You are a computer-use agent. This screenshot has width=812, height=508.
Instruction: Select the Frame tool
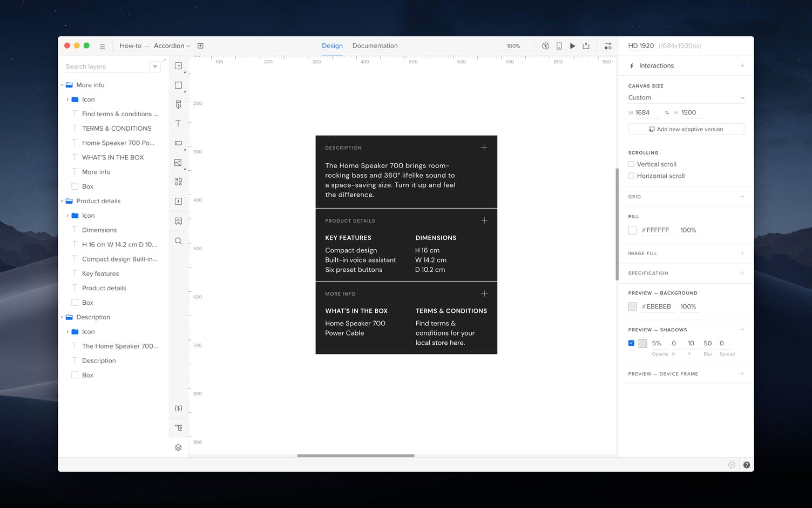(179, 65)
